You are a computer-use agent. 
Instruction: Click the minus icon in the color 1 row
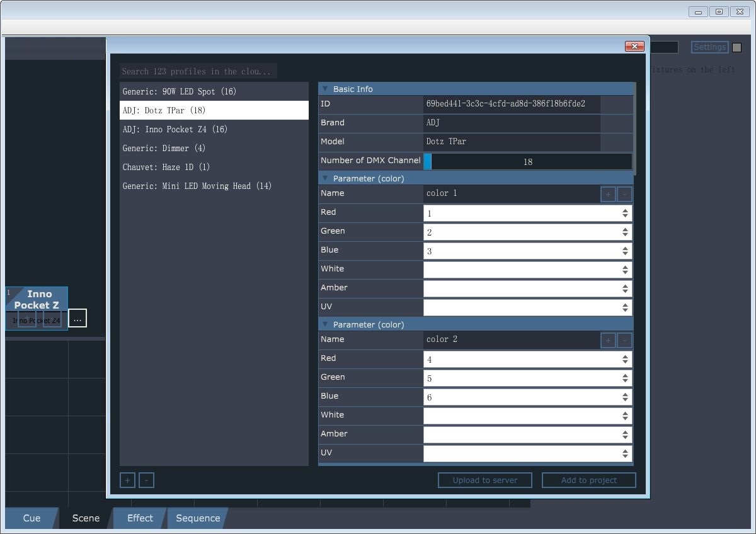click(624, 195)
